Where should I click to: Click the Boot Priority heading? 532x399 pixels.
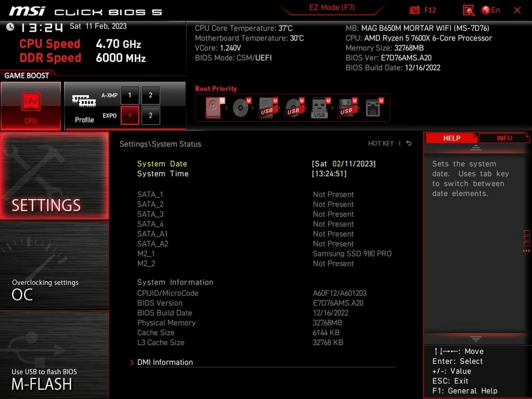tap(216, 89)
